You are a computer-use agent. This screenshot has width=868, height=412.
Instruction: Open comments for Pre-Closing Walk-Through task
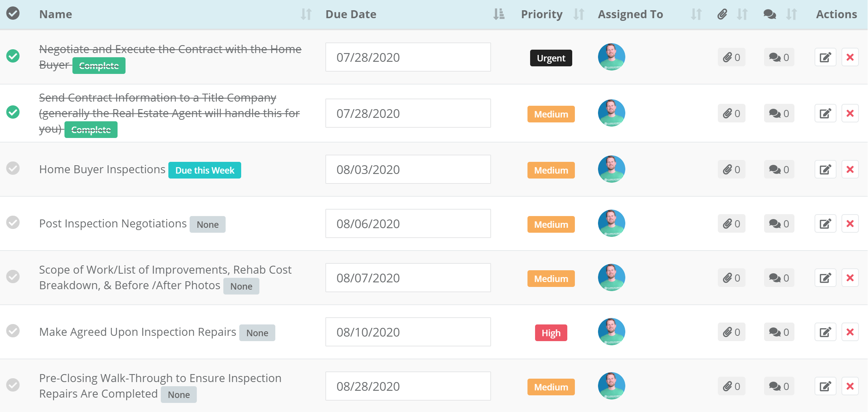point(779,386)
